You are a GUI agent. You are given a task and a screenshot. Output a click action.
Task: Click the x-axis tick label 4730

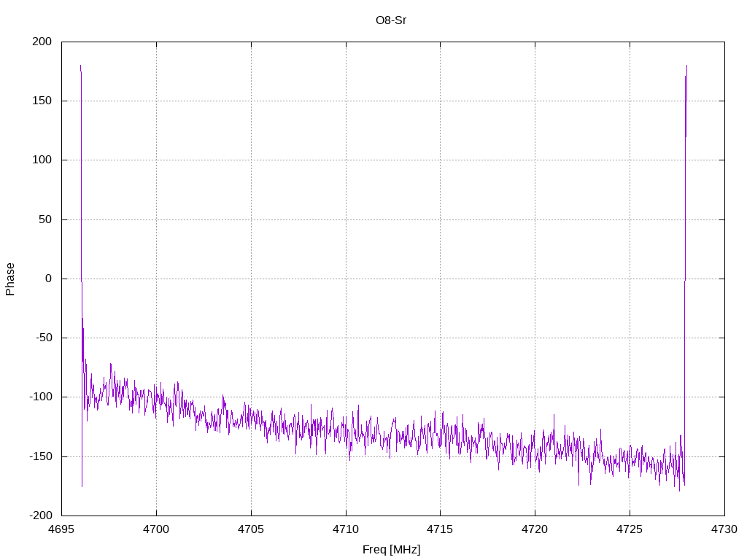(724, 529)
